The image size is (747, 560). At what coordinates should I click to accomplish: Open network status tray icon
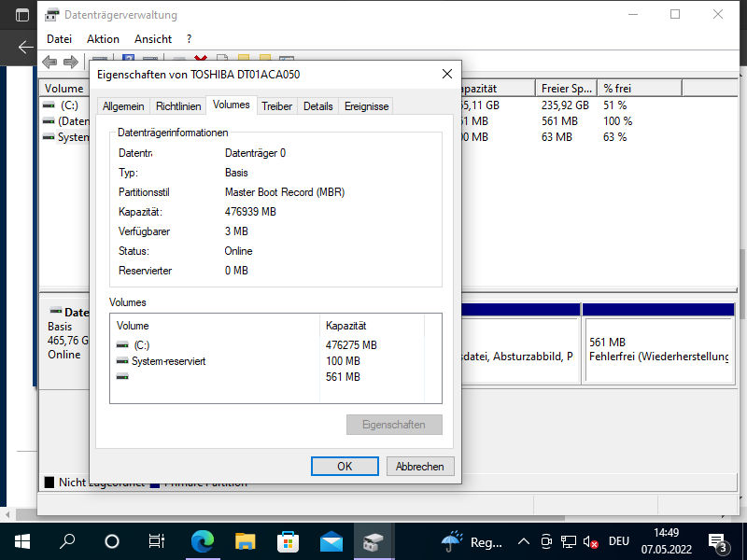coord(568,541)
